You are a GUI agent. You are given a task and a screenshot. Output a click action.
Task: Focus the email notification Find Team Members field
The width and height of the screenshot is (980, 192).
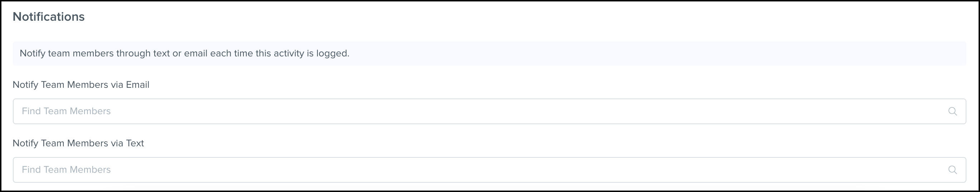pyautogui.click(x=489, y=111)
